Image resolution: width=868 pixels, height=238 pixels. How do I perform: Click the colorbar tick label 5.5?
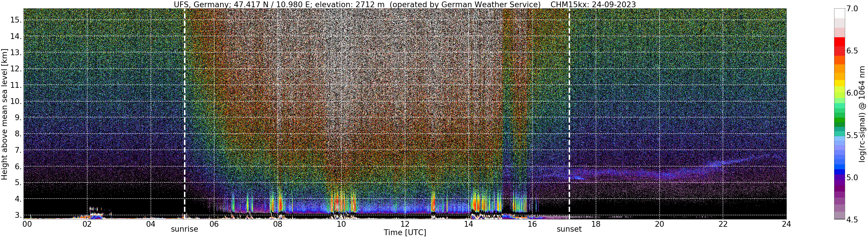[x=852, y=135]
